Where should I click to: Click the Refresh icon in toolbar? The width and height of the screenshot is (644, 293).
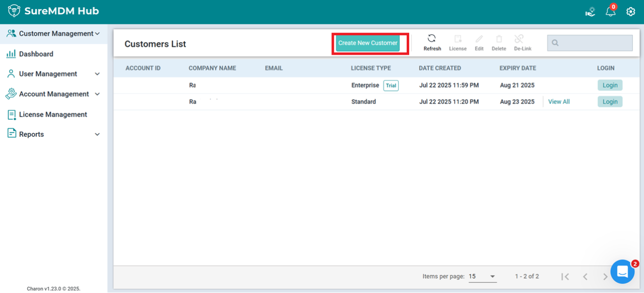[x=432, y=39]
